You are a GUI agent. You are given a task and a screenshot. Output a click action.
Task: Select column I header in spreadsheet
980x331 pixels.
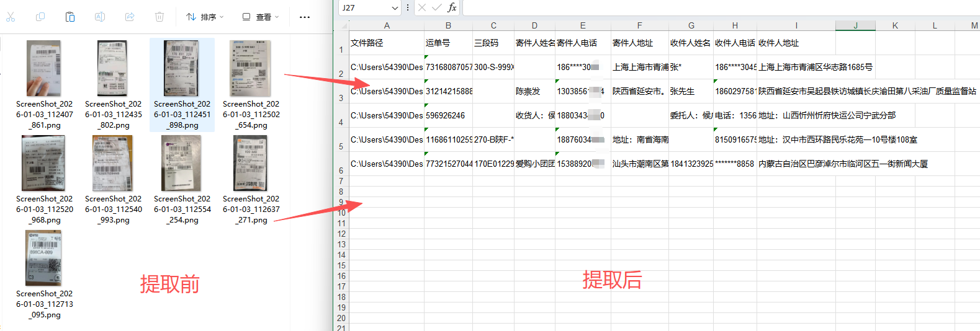(796, 25)
